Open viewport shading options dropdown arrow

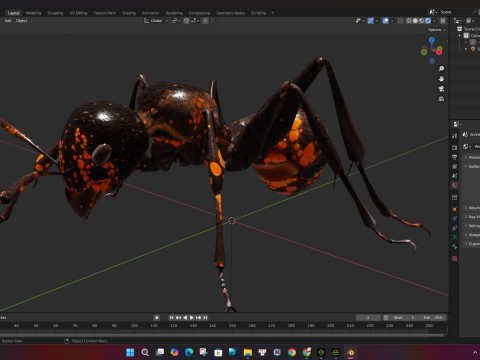tap(434, 21)
